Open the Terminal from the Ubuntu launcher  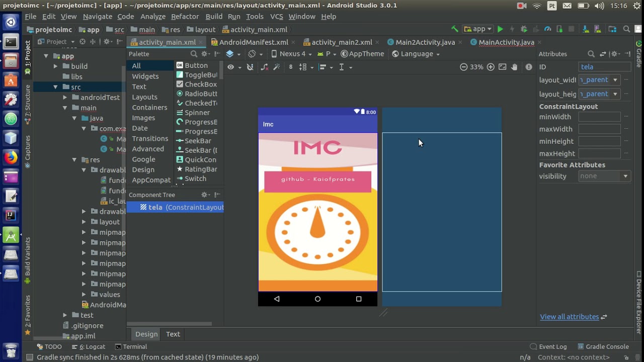pyautogui.click(x=11, y=42)
